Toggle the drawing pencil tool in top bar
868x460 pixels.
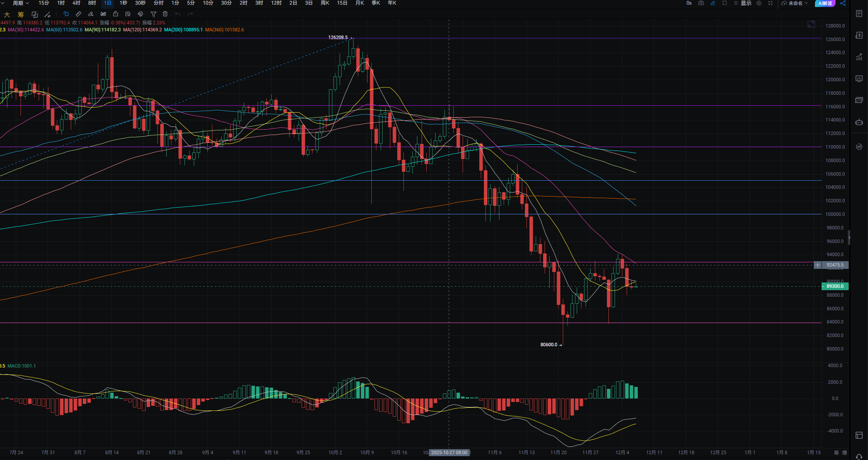[713, 3]
